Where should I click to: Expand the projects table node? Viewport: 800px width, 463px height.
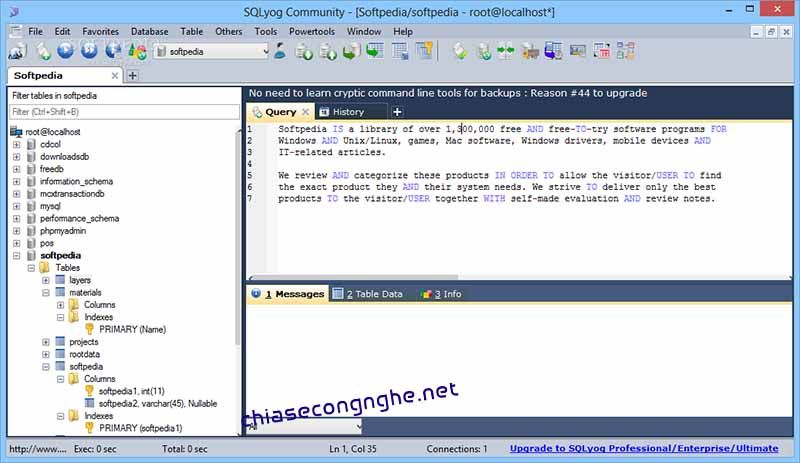(x=46, y=342)
